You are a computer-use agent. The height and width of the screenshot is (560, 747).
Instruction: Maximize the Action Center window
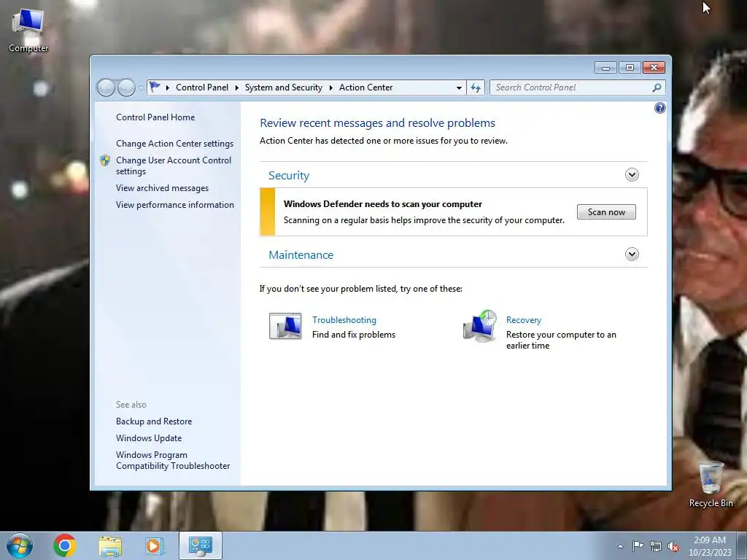[x=630, y=68]
